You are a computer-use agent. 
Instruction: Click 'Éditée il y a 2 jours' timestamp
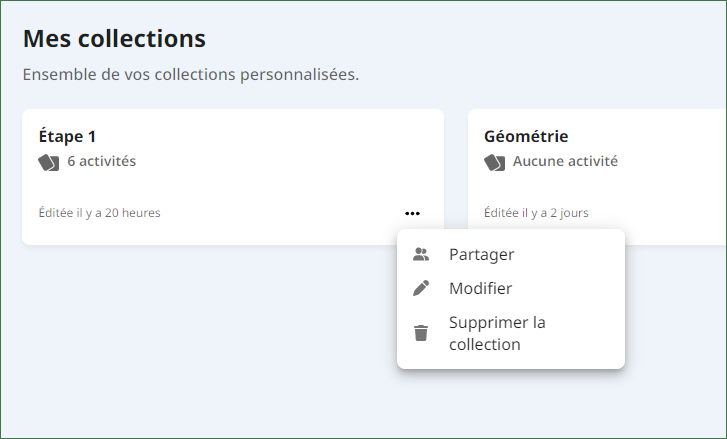(536, 213)
